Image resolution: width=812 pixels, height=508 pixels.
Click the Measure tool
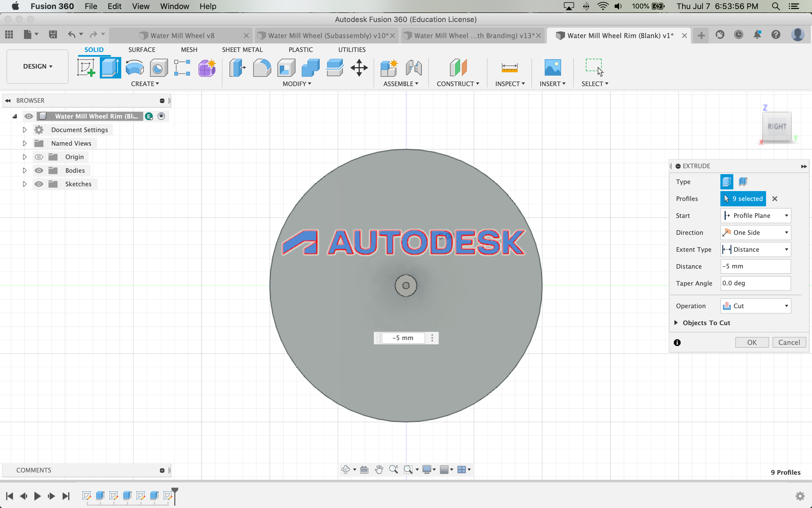[x=509, y=67]
